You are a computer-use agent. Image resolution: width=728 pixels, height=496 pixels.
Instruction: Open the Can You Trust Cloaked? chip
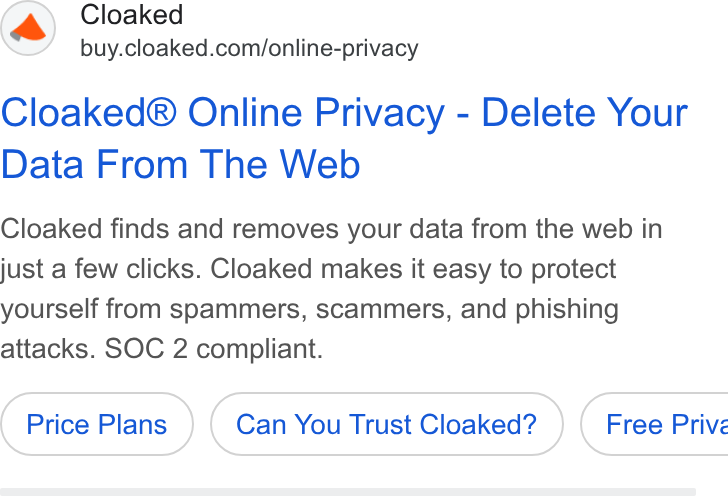(x=387, y=424)
